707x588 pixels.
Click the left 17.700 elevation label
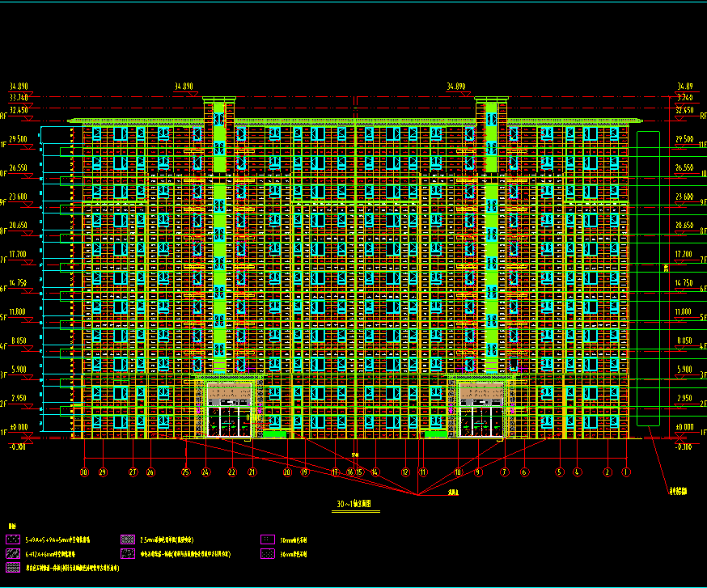(18, 254)
